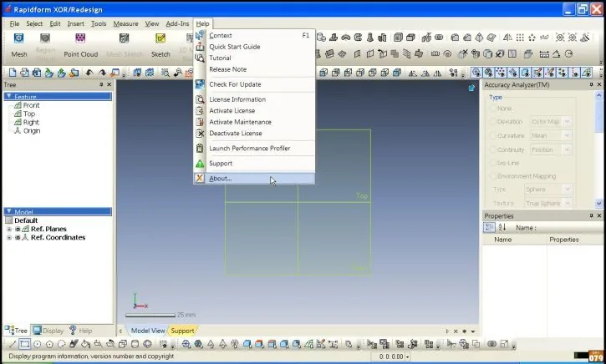Collapse the Feature tree section

pos(9,96)
